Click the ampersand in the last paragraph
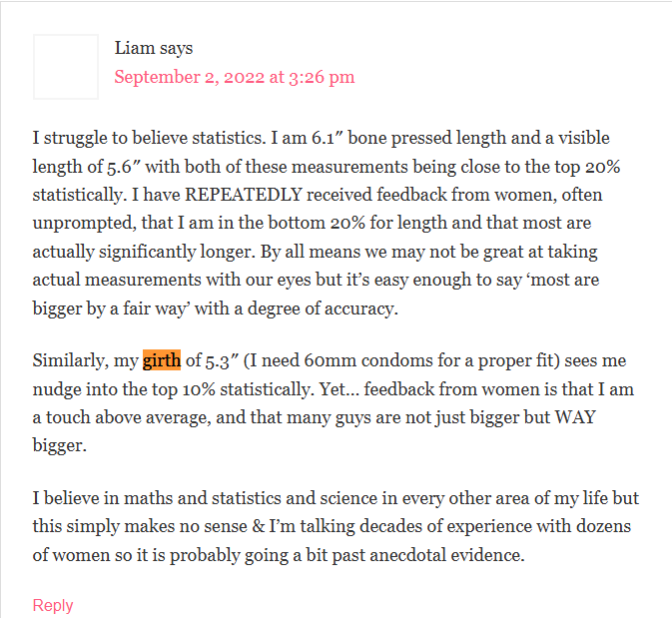672x618 pixels. click(x=259, y=526)
